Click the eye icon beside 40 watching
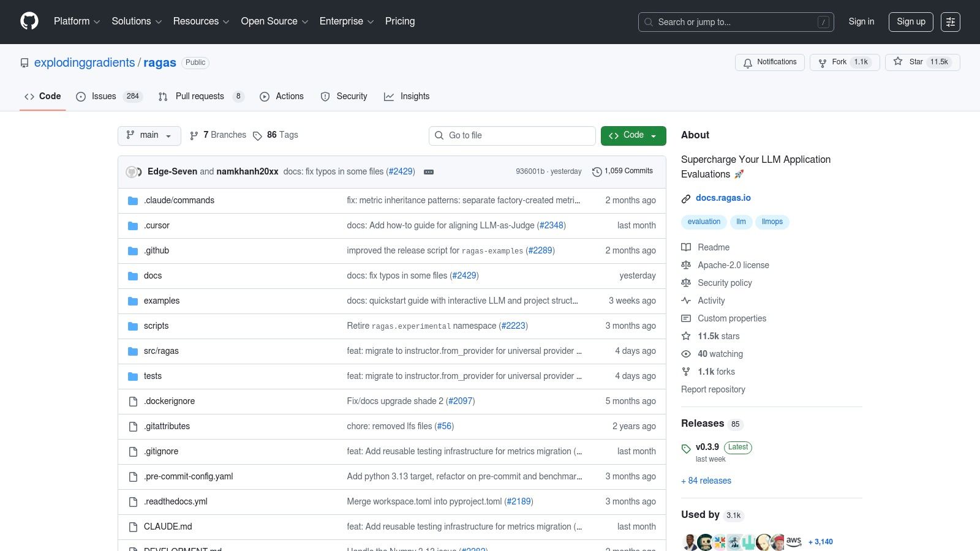Viewport: 980px width, 551px height. [686, 354]
